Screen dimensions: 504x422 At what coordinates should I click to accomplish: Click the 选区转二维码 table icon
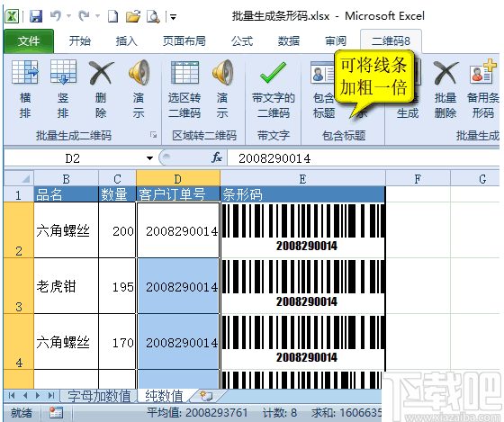[184, 72]
